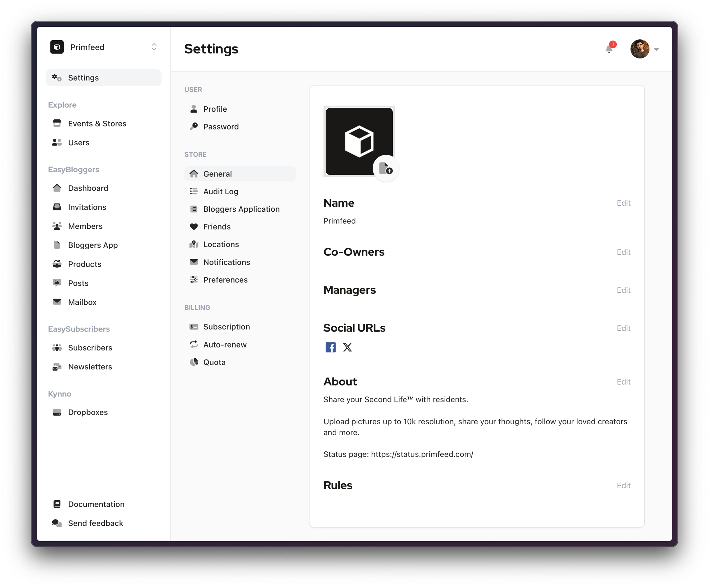Click the Primfeed store name value

(339, 221)
